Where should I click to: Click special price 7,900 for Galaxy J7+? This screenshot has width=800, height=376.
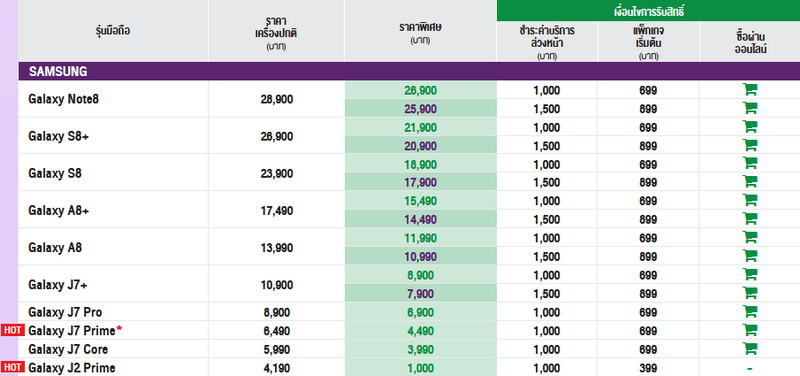tap(420, 294)
